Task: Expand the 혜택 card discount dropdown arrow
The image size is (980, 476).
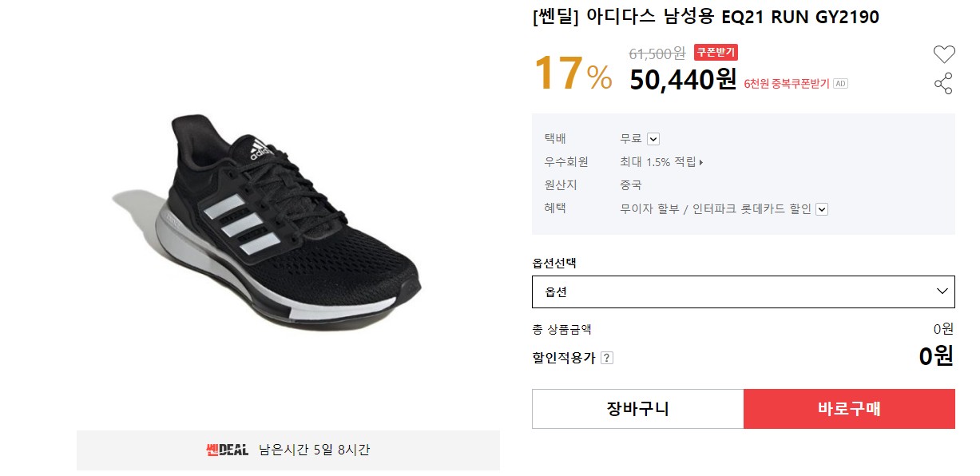Action: pos(822,209)
